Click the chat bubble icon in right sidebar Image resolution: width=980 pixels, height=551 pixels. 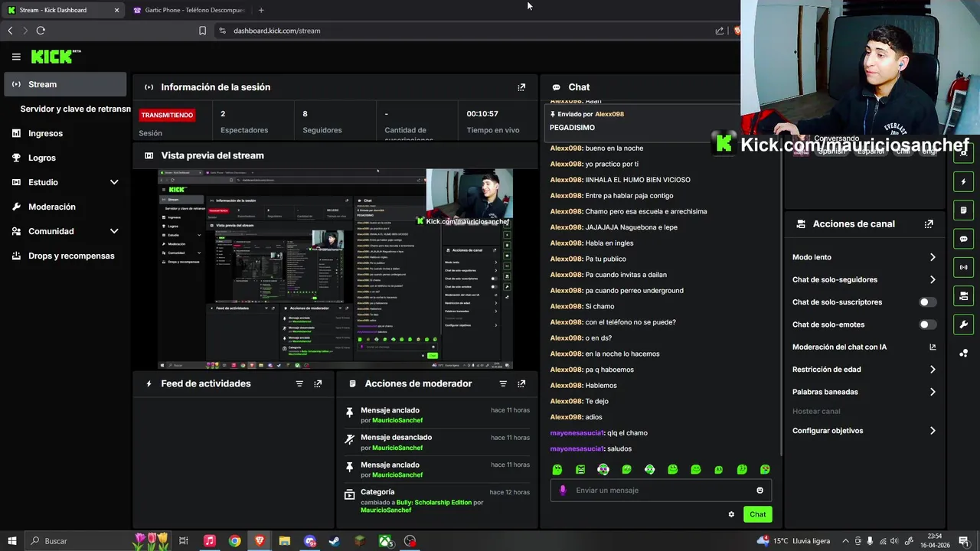click(963, 239)
